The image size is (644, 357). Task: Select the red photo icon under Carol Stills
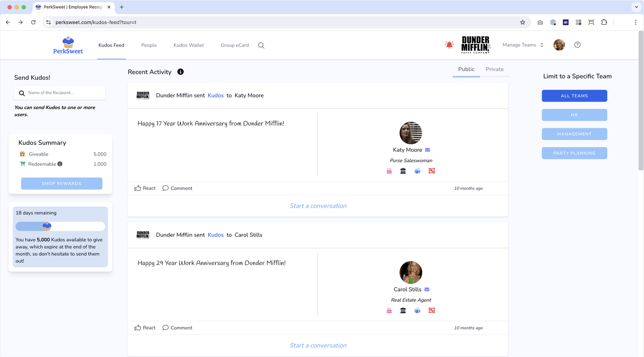coord(432,311)
